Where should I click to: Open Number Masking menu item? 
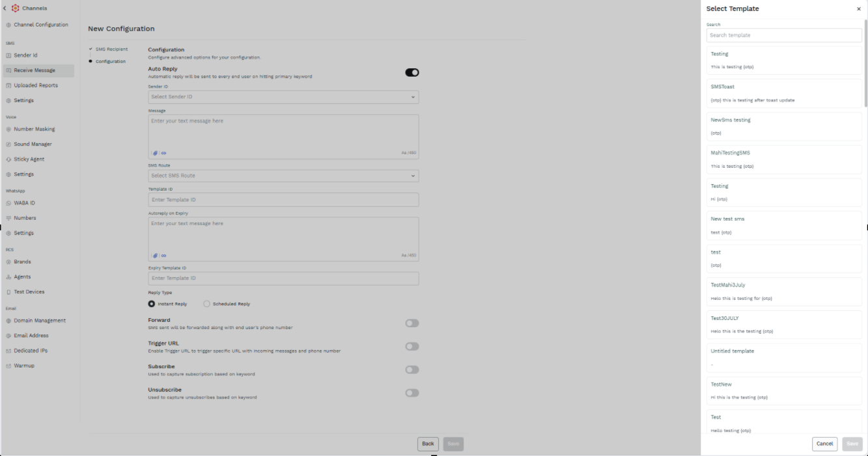pos(34,129)
